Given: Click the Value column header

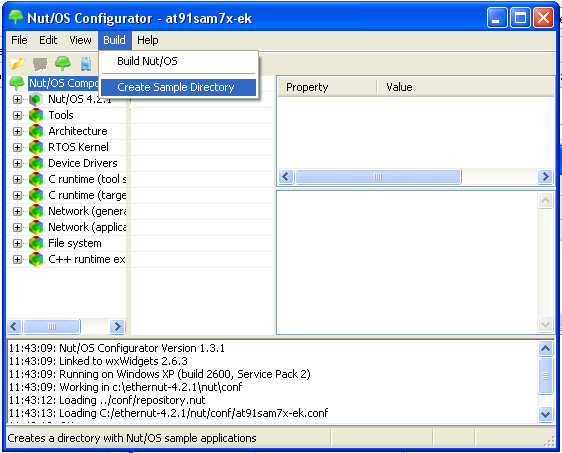Looking at the screenshot, I should point(466,87).
